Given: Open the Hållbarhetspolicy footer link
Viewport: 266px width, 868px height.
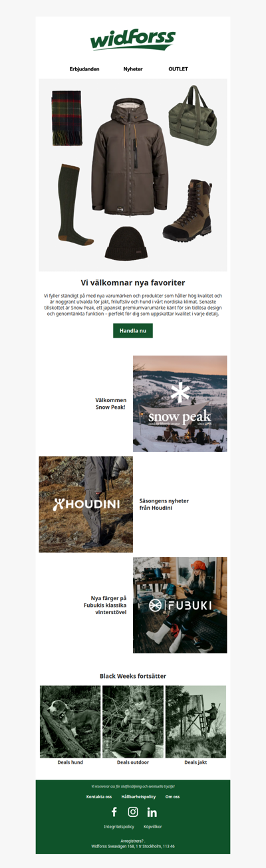Looking at the screenshot, I should coord(138,796).
